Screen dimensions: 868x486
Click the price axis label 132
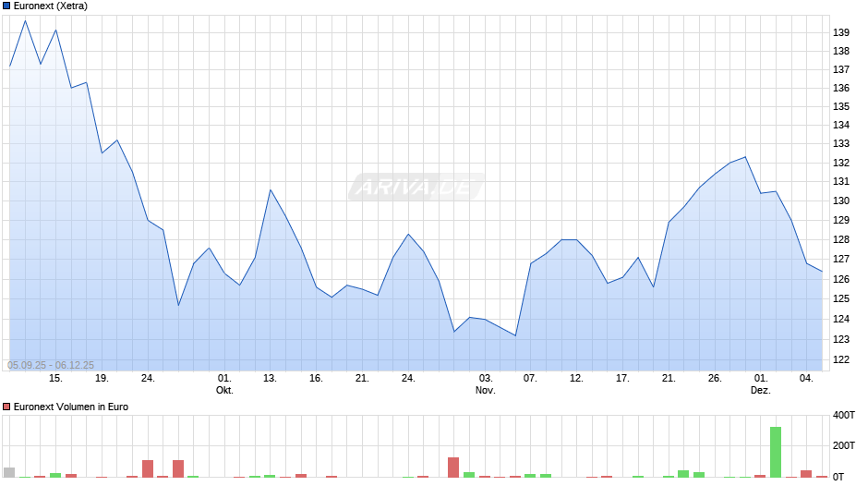pos(841,163)
